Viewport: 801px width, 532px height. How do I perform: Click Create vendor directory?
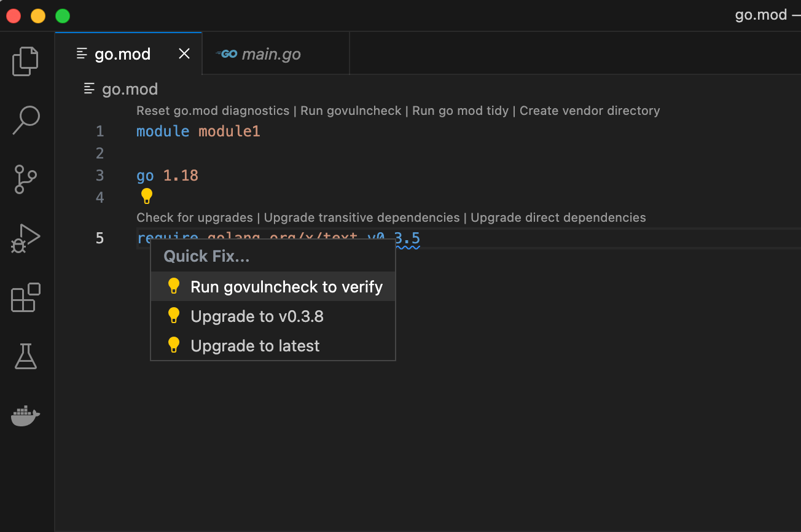click(x=590, y=111)
